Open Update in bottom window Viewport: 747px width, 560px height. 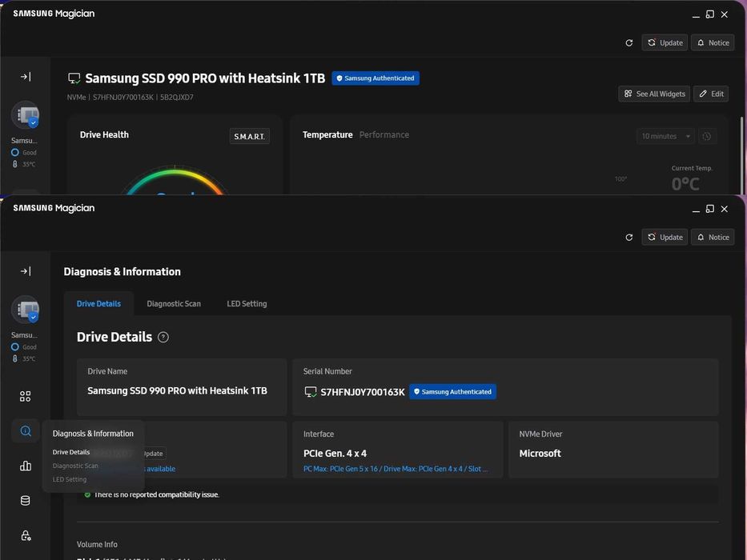point(665,237)
